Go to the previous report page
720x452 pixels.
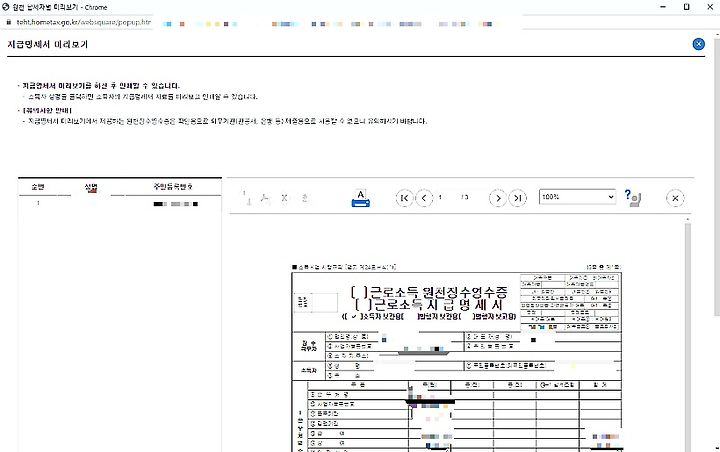tap(424, 198)
